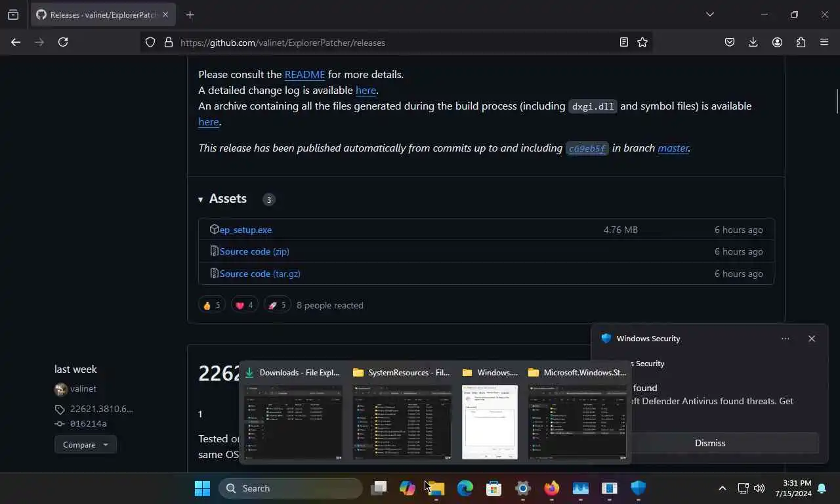List all tabs dropdown arrow
840x504 pixels.
[710, 14]
